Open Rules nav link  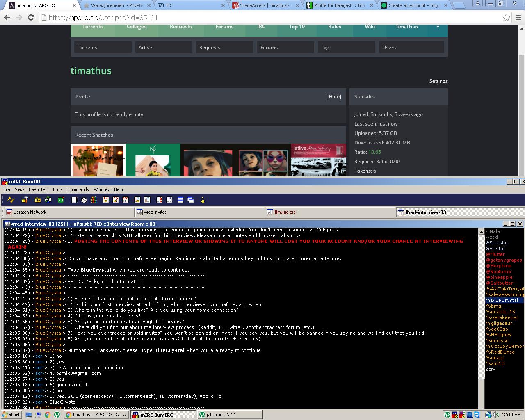335,27
